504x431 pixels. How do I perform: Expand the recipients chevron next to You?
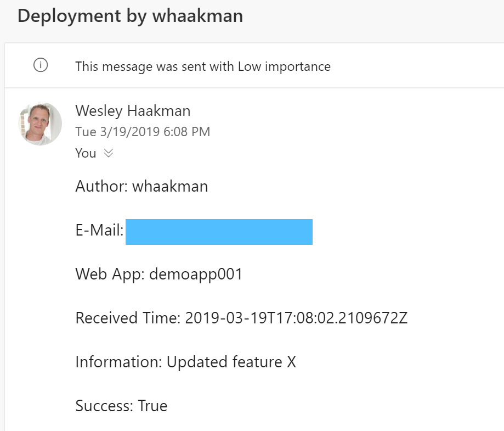(x=109, y=153)
